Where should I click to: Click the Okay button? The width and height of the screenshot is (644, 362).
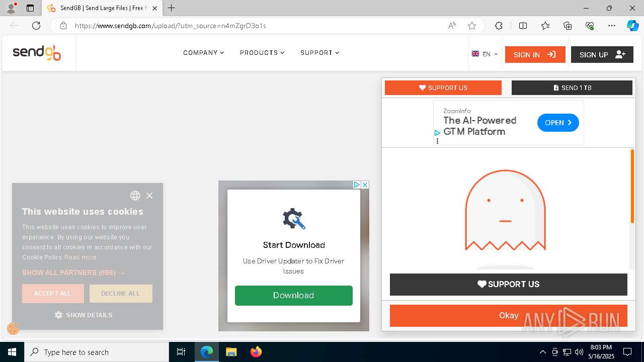click(x=508, y=316)
